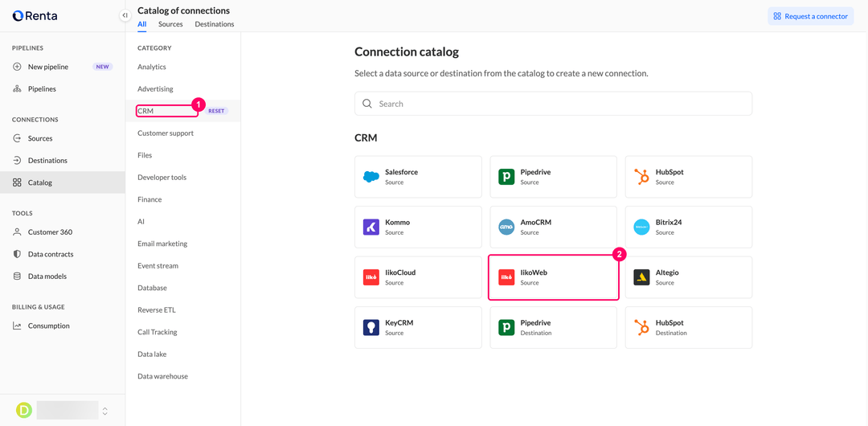This screenshot has width=868, height=426.
Task: Select the Files category
Action: click(145, 155)
